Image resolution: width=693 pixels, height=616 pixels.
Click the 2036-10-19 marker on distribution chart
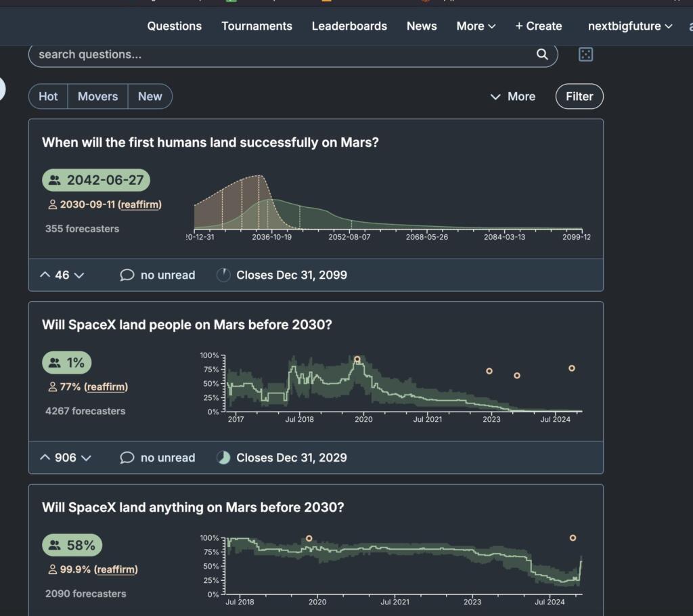point(271,237)
